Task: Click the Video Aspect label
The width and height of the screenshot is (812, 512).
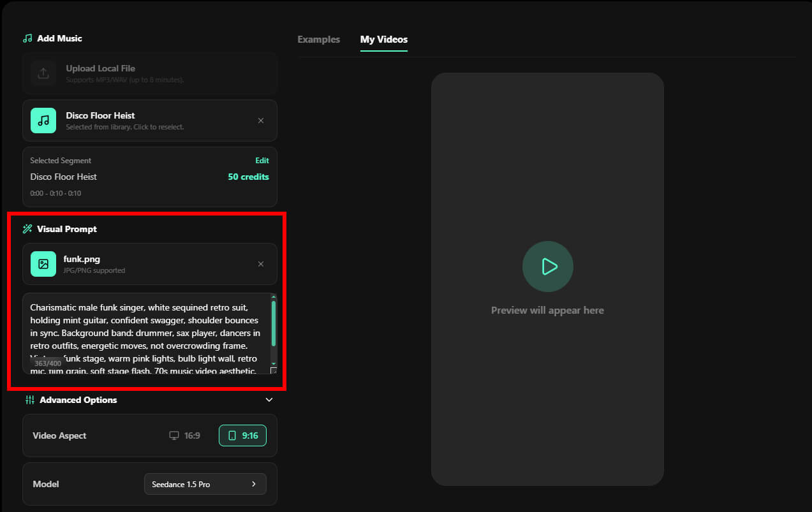Action: click(59, 435)
